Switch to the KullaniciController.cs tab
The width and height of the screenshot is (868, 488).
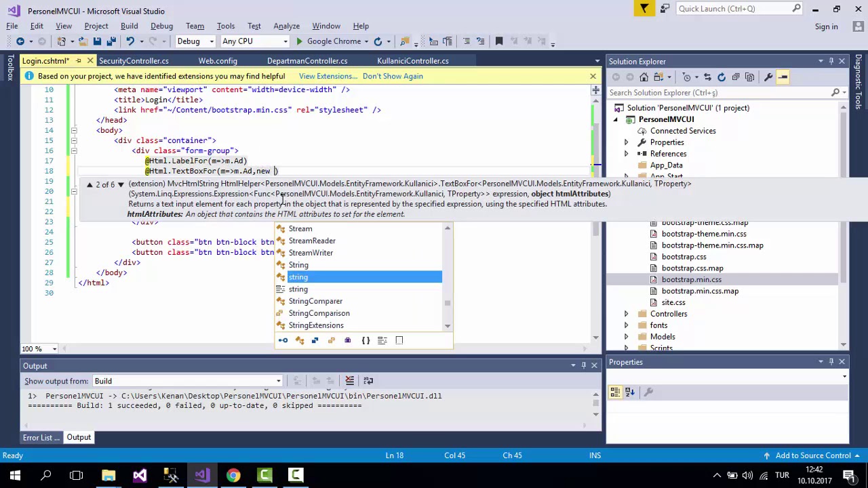click(412, 61)
